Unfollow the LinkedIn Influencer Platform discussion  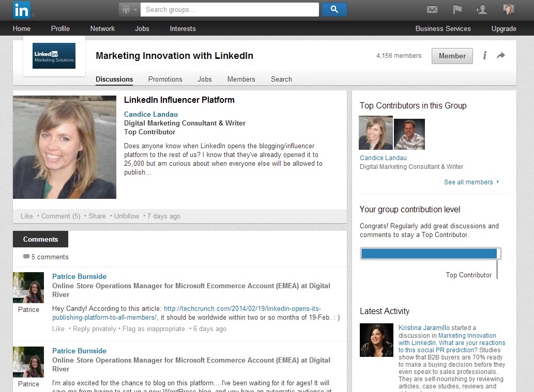coord(127,216)
